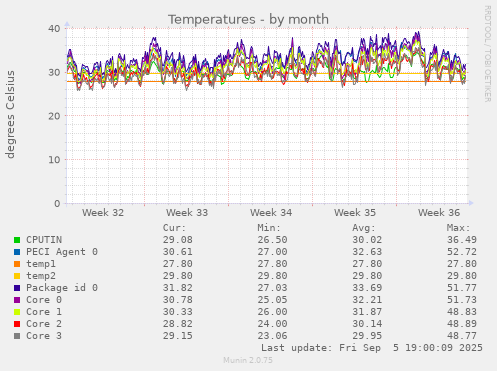Select the Package id 0 label

pos(62,288)
